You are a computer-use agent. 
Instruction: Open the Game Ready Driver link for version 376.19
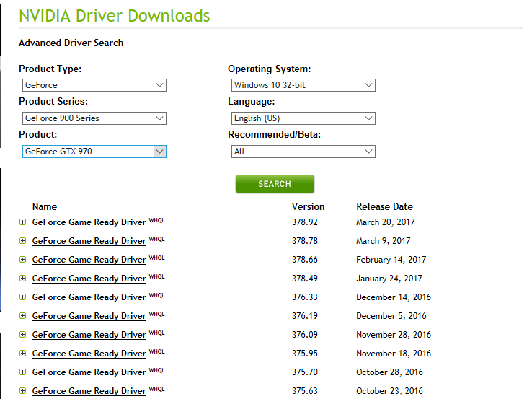coord(89,316)
